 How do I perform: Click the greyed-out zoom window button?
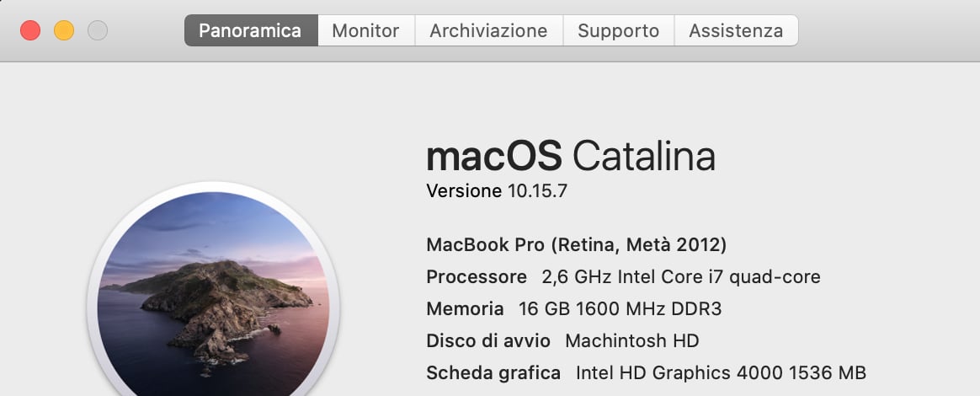[98, 30]
